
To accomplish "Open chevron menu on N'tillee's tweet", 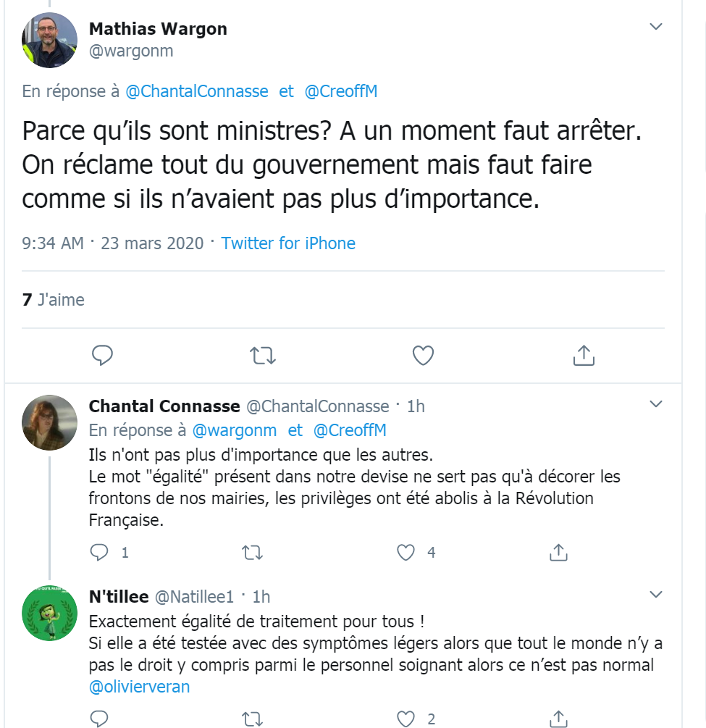I will click(x=656, y=595).
